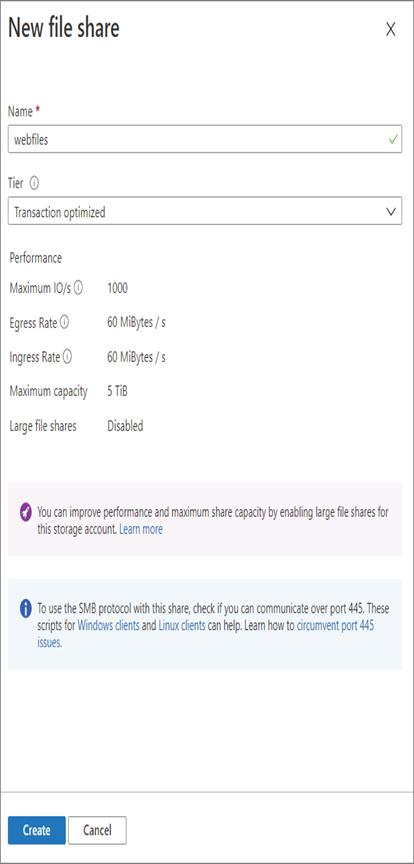Close the New file share panel
Image resolution: width=414 pixels, height=864 pixels.
(390, 30)
